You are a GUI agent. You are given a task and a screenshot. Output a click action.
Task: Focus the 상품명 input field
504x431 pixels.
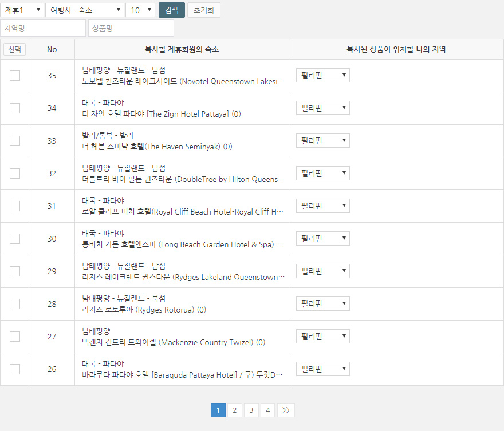pyautogui.click(x=131, y=28)
